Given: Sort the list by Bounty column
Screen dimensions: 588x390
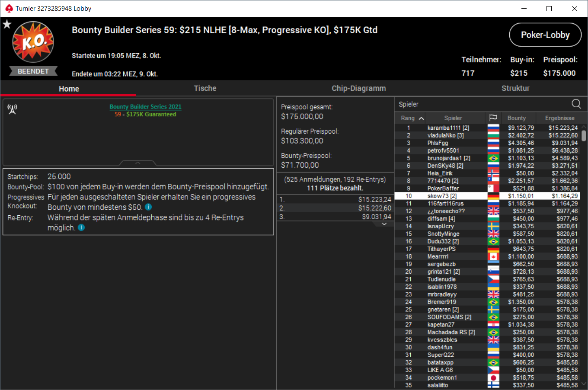Looking at the screenshot, I should (517, 118).
